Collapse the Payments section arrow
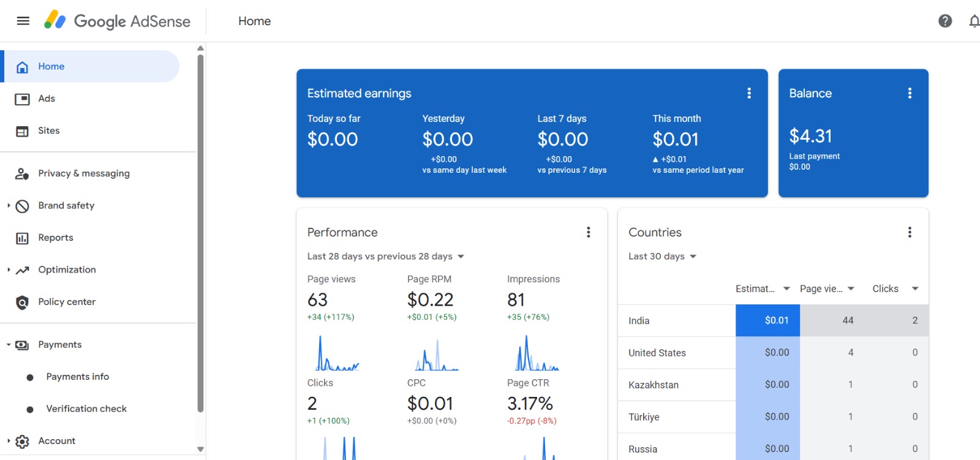This screenshot has height=460, width=980. pos(9,345)
